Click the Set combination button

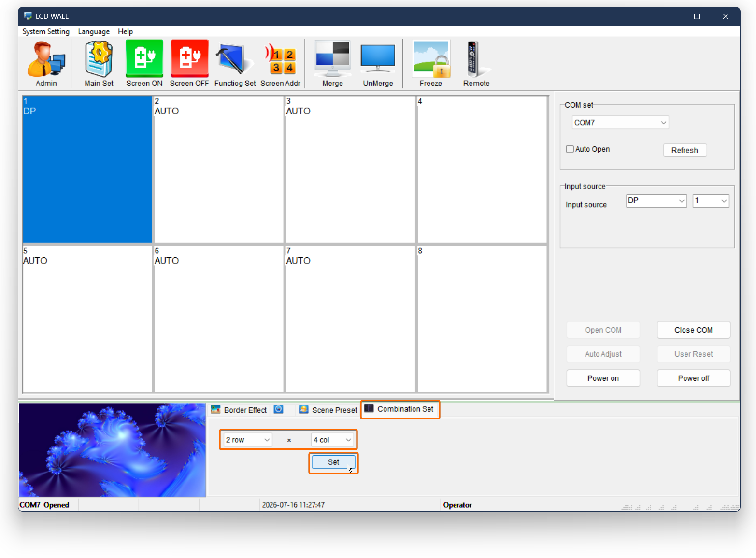(334, 462)
